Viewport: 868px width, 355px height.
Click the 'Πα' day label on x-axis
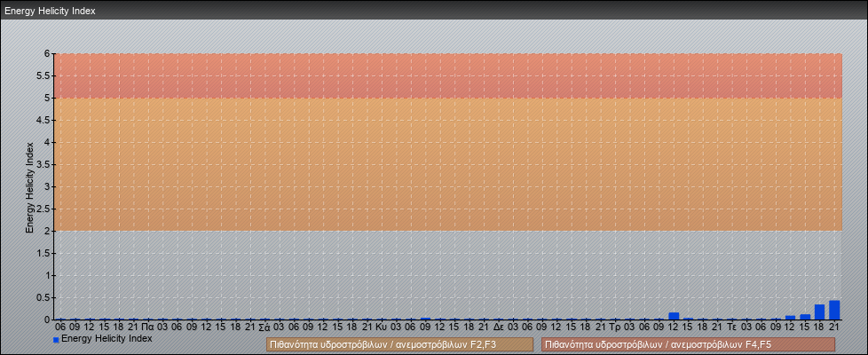click(x=147, y=327)
